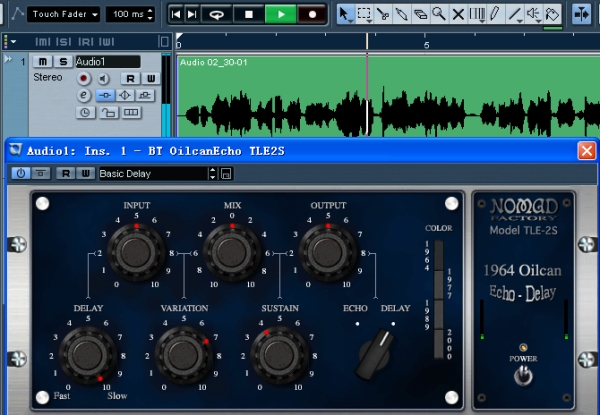This screenshot has height=415, width=600.
Task: Select the 1977 color segment
Action: pos(439,285)
